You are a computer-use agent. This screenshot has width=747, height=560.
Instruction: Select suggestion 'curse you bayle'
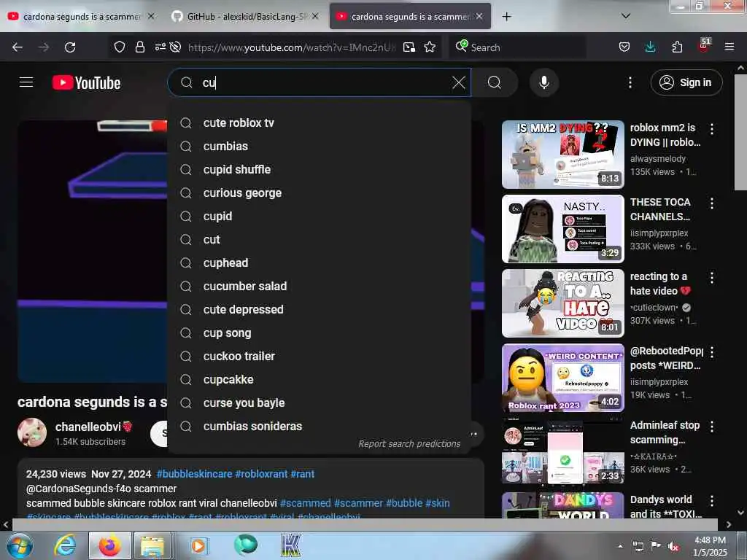(320, 402)
